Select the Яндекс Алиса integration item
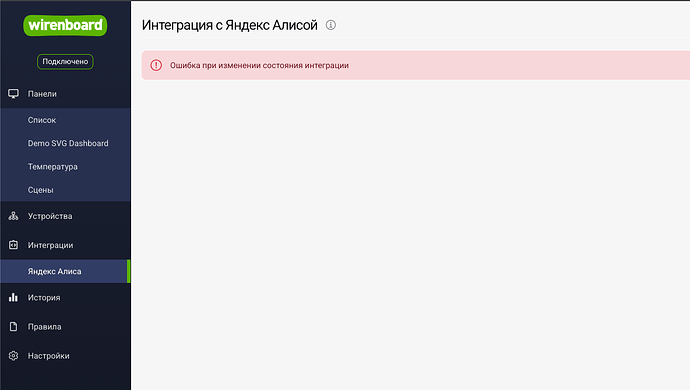 (x=65, y=271)
